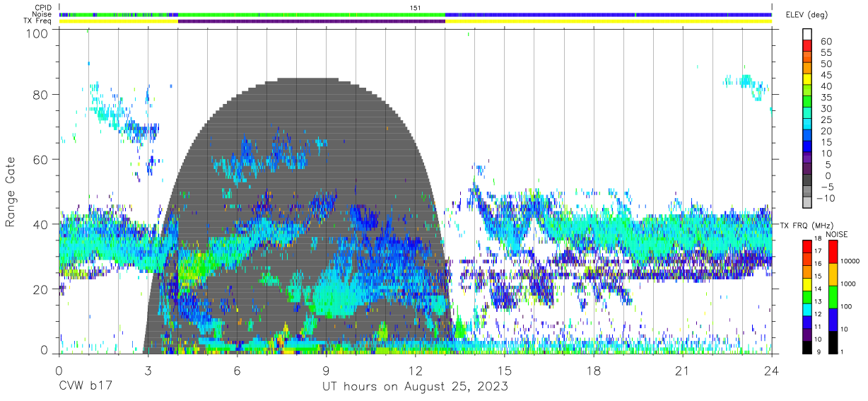Click the "55" label on ELEV colorbar
Image resolution: width=868 pixels, height=401 pixels.
pyautogui.click(x=826, y=52)
